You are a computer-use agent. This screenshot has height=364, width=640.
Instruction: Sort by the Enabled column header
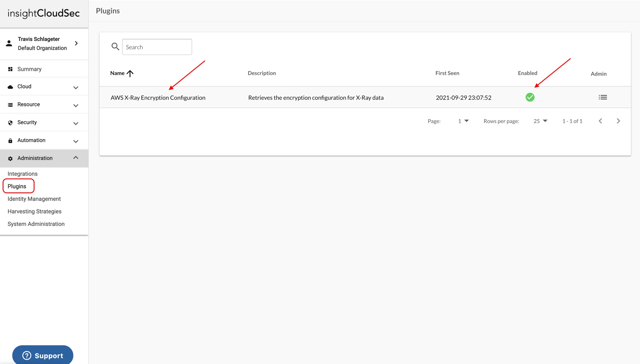click(x=527, y=73)
